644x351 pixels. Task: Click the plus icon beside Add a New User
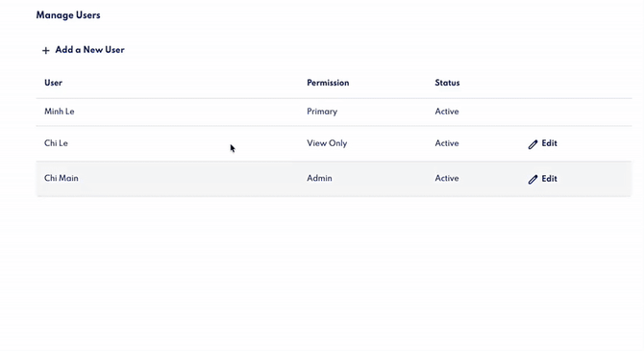45,51
